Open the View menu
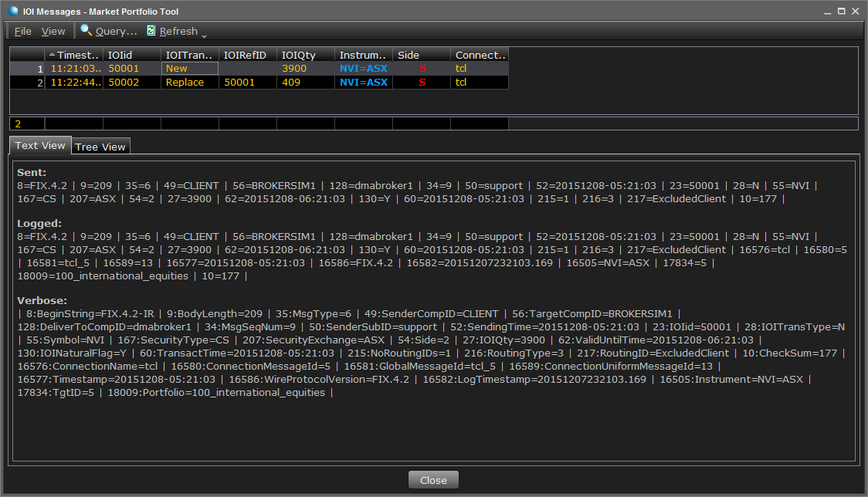 [x=53, y=31]
